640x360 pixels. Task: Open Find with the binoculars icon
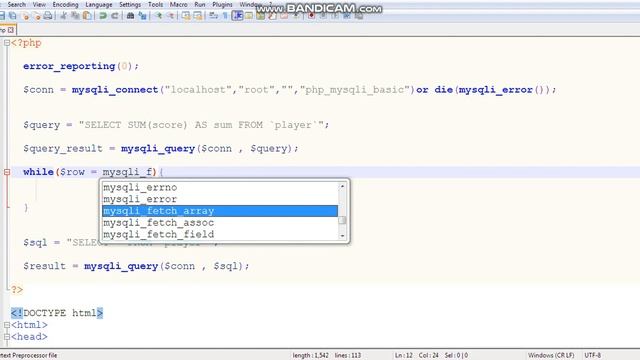pyautogui.click(x=130, y=16)
